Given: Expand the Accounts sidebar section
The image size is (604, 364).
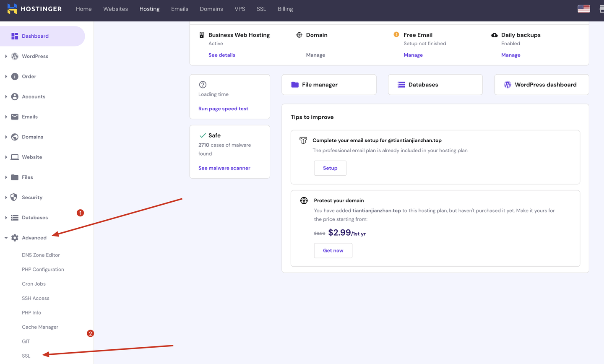Looking at the screenshot, I should [x=6, y=96].
